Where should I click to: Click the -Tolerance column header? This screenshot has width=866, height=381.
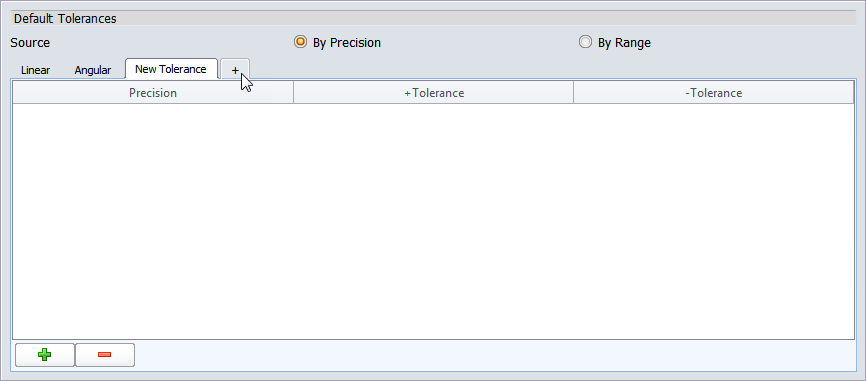[714, 93]
